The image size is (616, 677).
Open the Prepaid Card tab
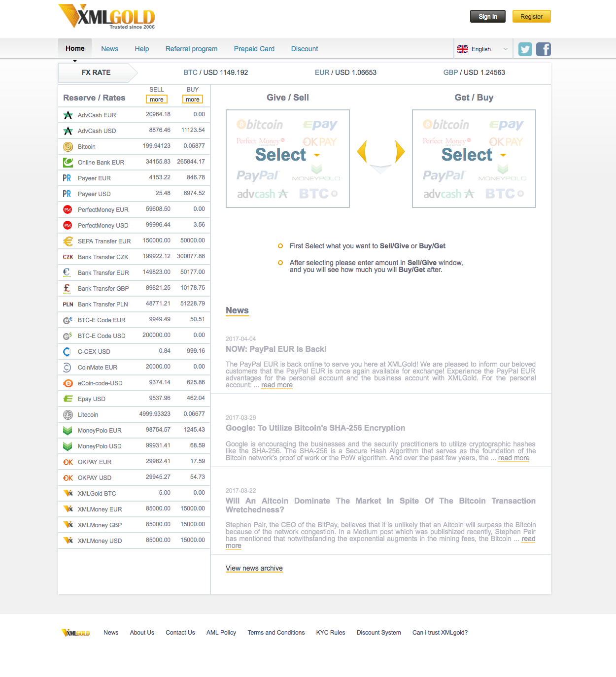click(254, 49)
